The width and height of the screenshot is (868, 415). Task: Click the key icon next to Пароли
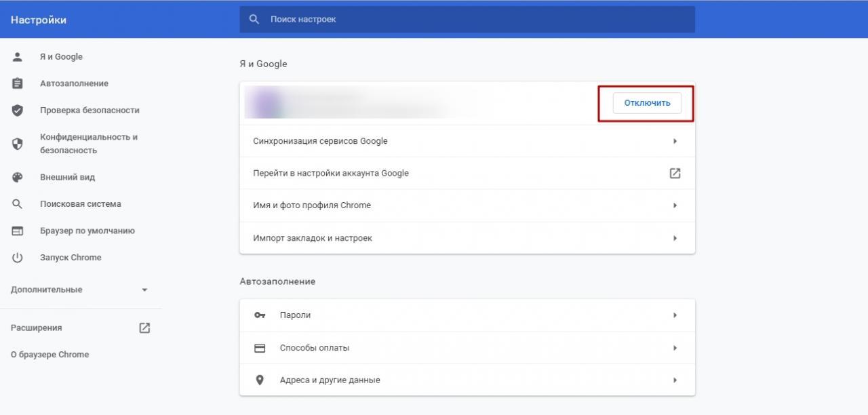tap(260, 315)
